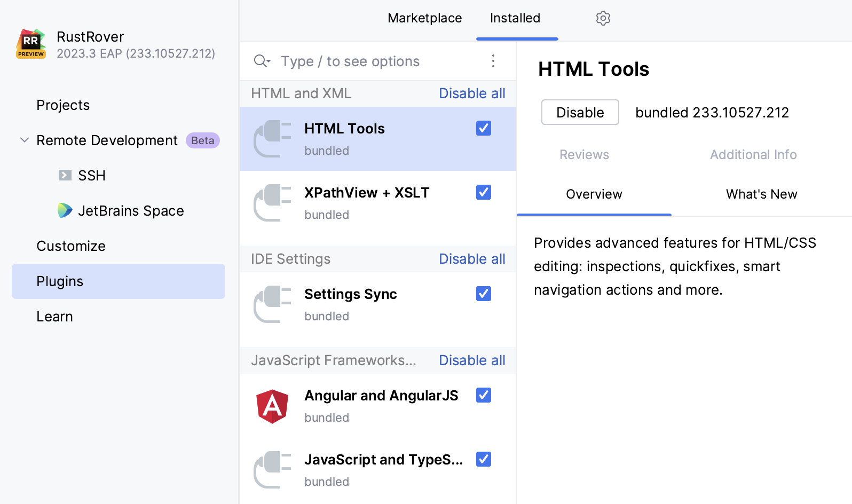Click the plugin search magnifier icon
The height and width of the screenshot is (504, 852).
[262, 61]
